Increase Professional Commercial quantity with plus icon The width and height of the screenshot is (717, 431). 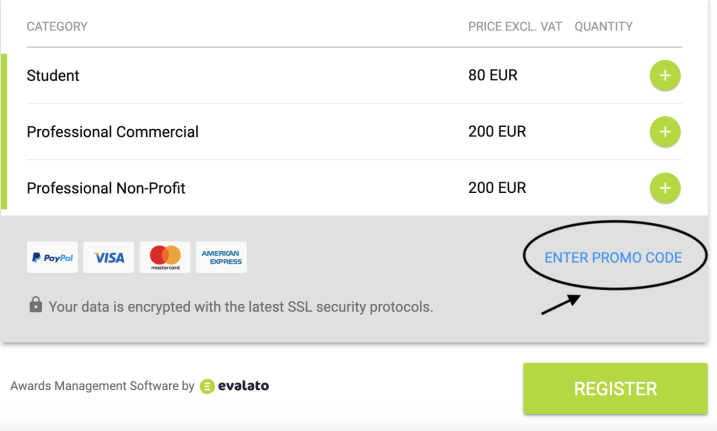[x=664, y=132]
